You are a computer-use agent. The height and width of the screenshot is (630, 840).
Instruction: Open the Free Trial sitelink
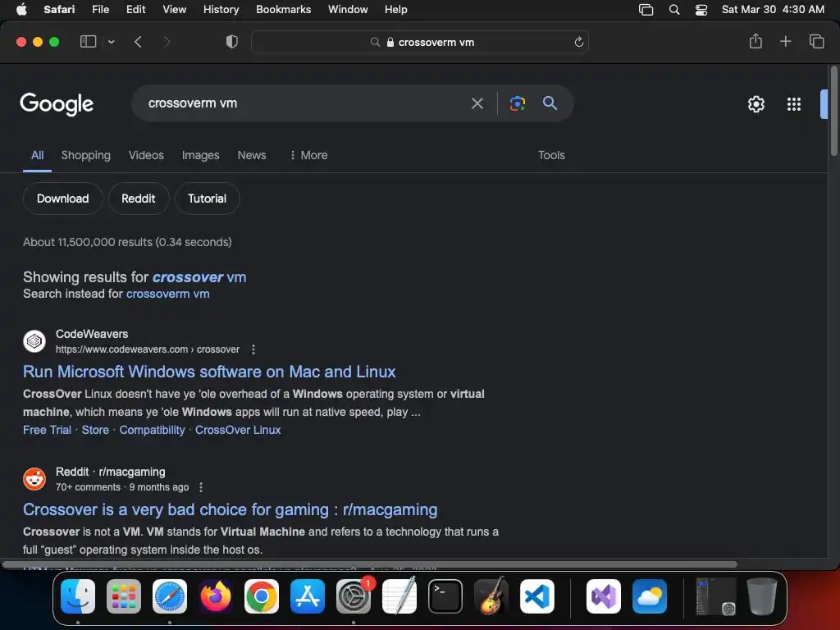pos(47,430)
